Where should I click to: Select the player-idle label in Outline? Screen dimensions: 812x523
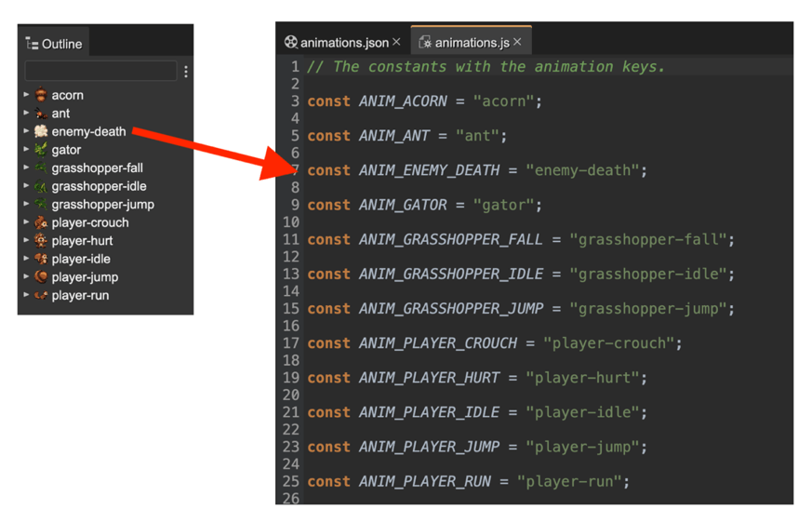[81, 259]
